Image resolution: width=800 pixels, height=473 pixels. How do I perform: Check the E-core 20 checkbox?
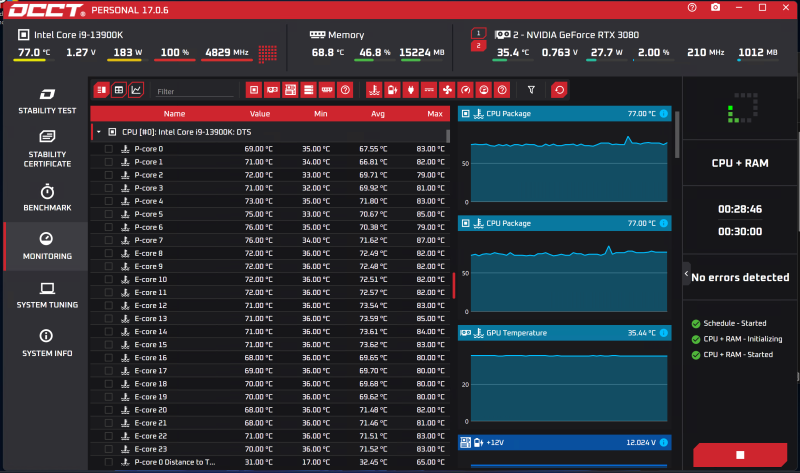(x=109, y=410)
